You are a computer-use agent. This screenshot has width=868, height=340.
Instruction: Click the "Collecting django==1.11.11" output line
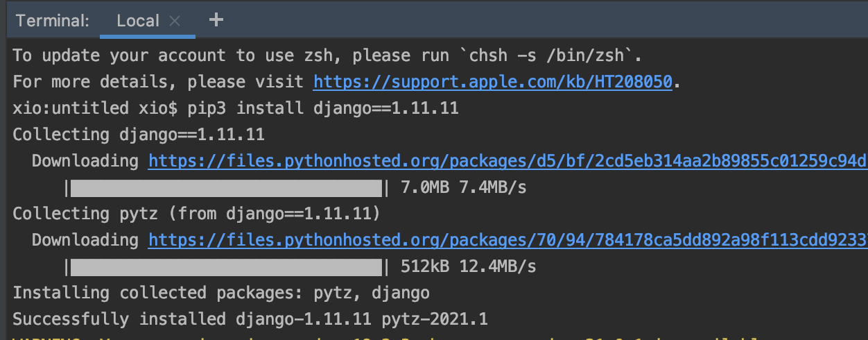139,135
